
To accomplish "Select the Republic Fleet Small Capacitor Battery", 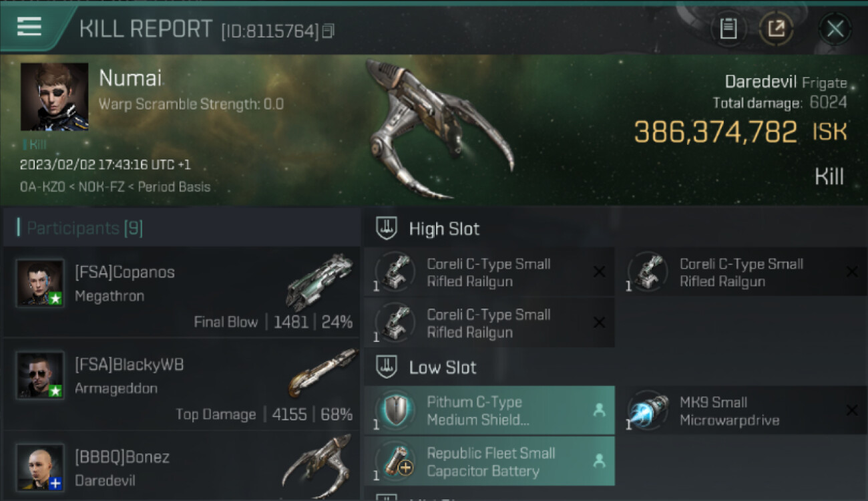I will pos(489,461).
